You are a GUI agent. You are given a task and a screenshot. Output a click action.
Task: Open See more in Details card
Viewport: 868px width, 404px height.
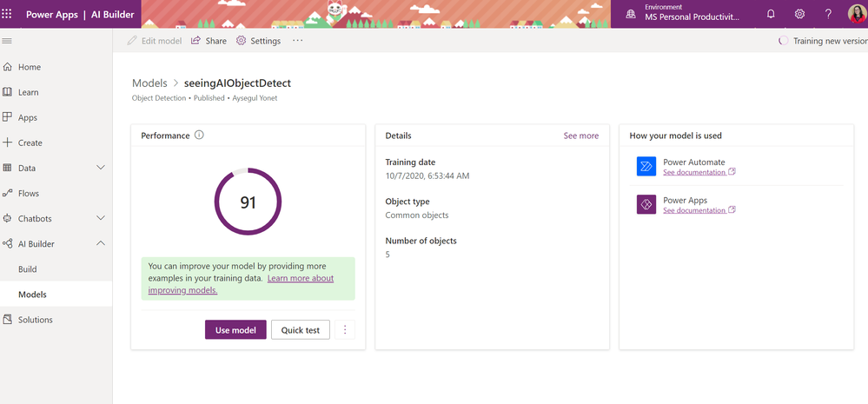[x=580, y=136]
